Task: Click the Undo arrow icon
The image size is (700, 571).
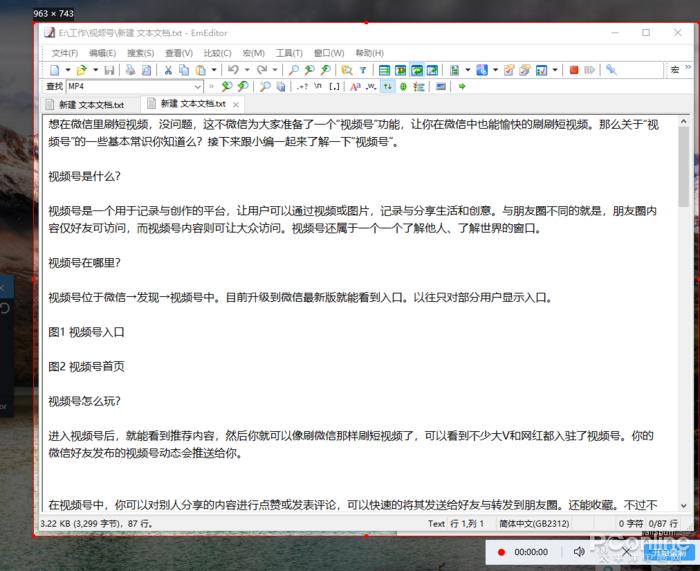Action: (232, 70)
